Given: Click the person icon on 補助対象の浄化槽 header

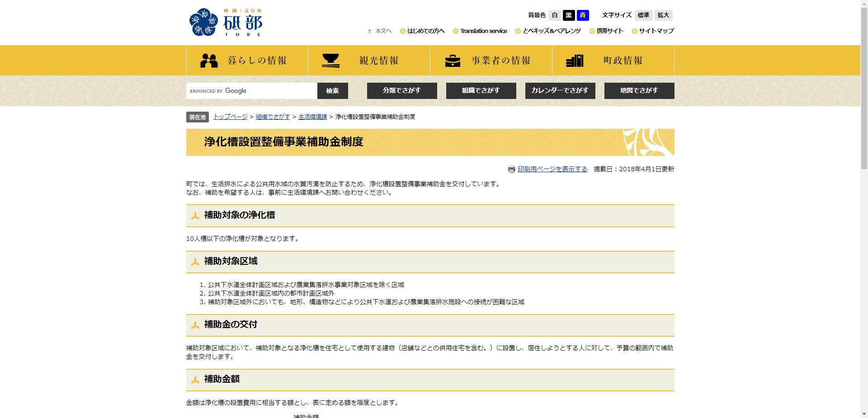Looking at the screenshot, I should coord(195,216).
